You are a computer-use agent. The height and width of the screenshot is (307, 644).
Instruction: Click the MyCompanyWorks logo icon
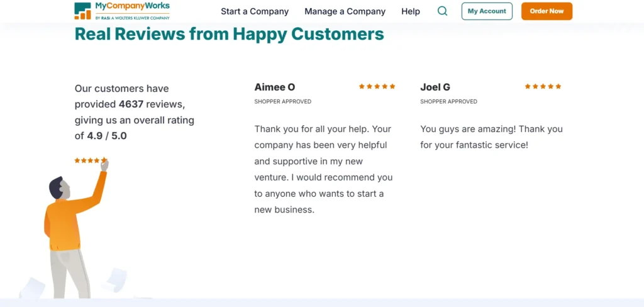(82, 11)
